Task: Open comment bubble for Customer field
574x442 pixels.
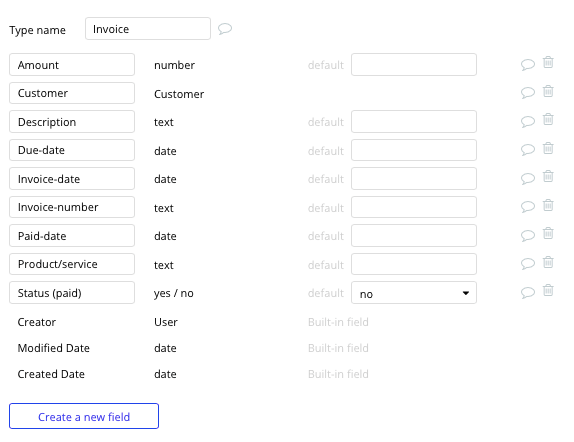Action: coord(528,92)
